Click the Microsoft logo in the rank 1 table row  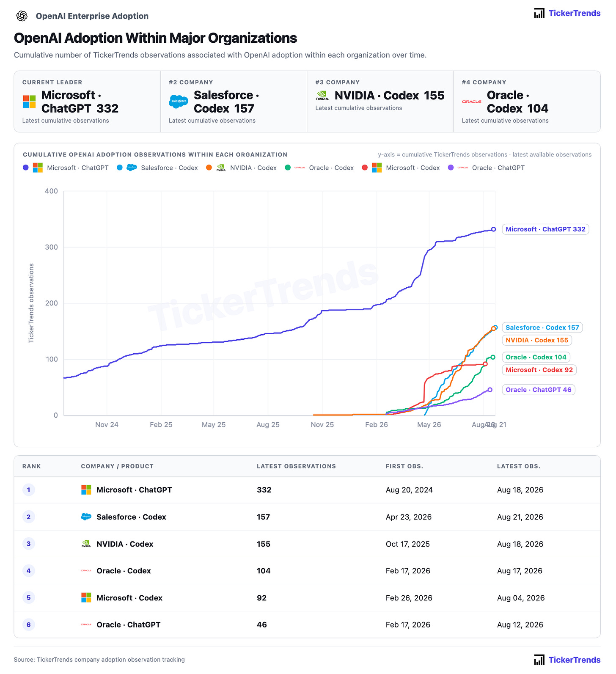(x=86, y=490)
